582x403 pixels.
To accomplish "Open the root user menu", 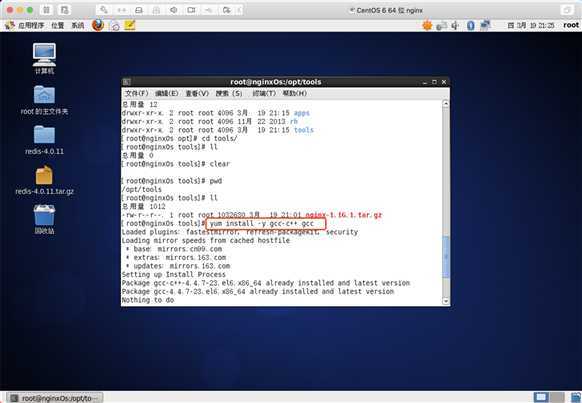I will click(x=571, y=25).
